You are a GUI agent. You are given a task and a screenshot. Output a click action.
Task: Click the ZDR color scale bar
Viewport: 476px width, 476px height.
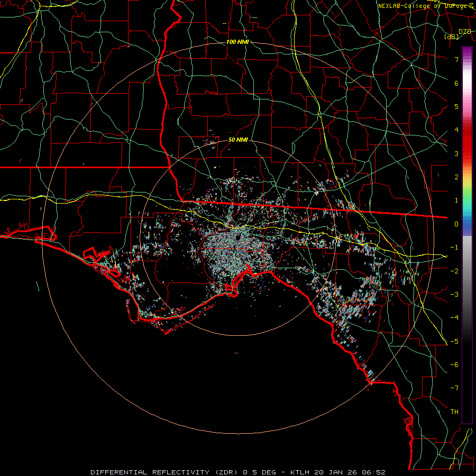(467, 235)
